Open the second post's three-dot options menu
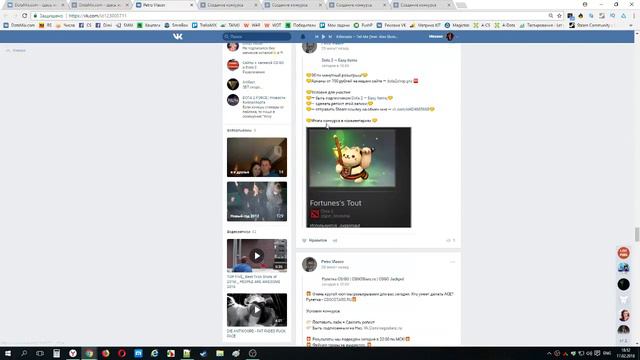The width and height of the screenshot is (640, 360). (x=452, y=262)
